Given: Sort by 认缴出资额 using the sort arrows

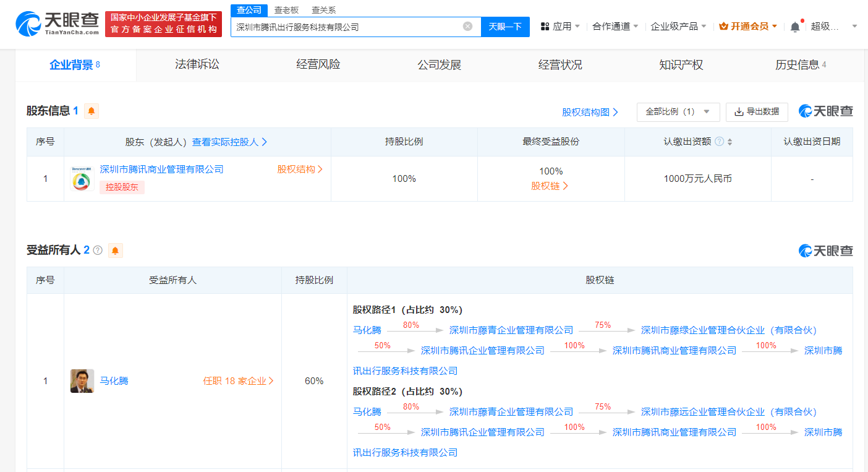Looking at the screenshot, I should [730, 142].
